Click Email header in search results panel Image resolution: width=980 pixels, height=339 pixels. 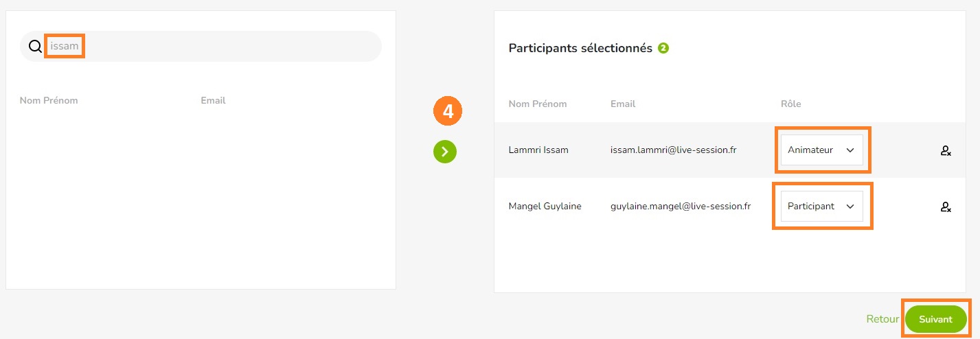213,100
